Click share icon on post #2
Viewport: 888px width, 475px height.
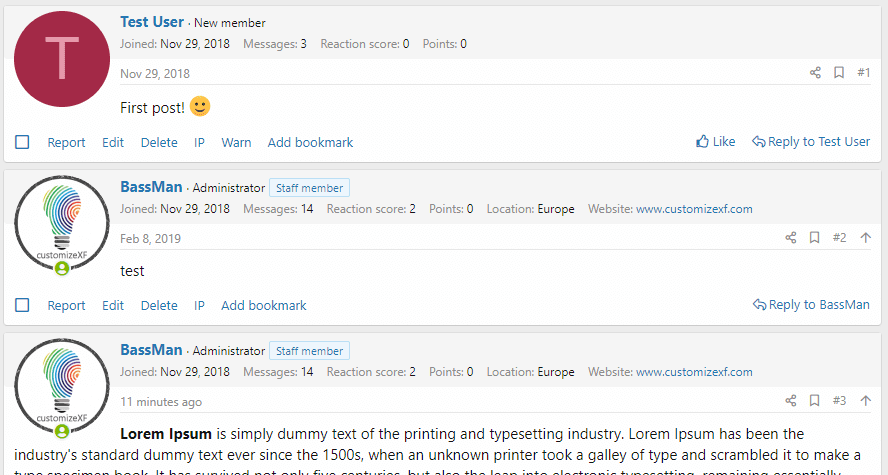[x=791, y=238]
